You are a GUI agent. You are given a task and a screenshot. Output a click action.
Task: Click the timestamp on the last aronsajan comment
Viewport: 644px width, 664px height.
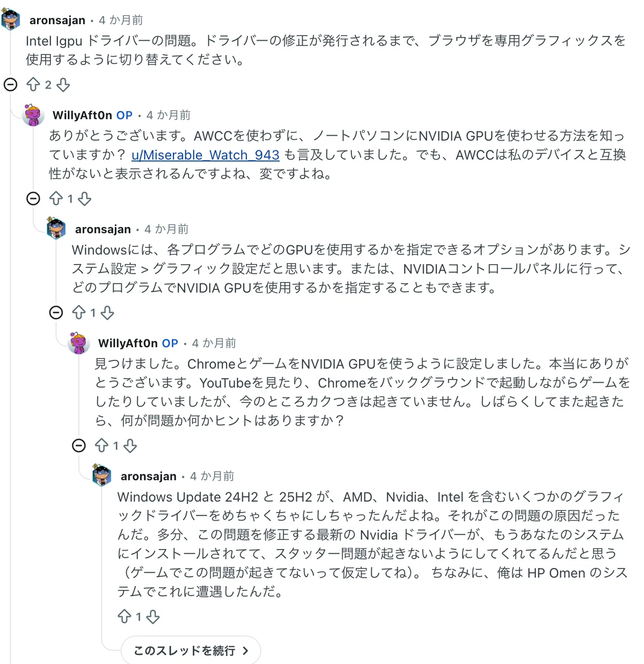[x=212, y=476]
